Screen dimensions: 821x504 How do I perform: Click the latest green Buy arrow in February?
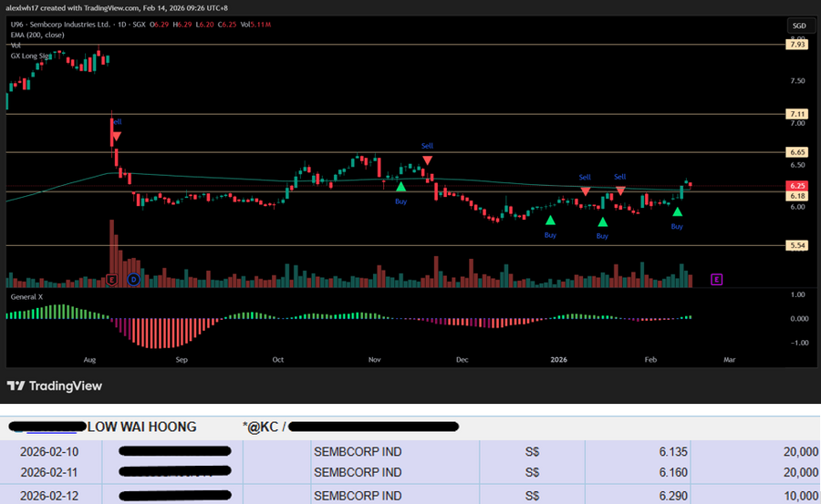[x=677, y=212]
